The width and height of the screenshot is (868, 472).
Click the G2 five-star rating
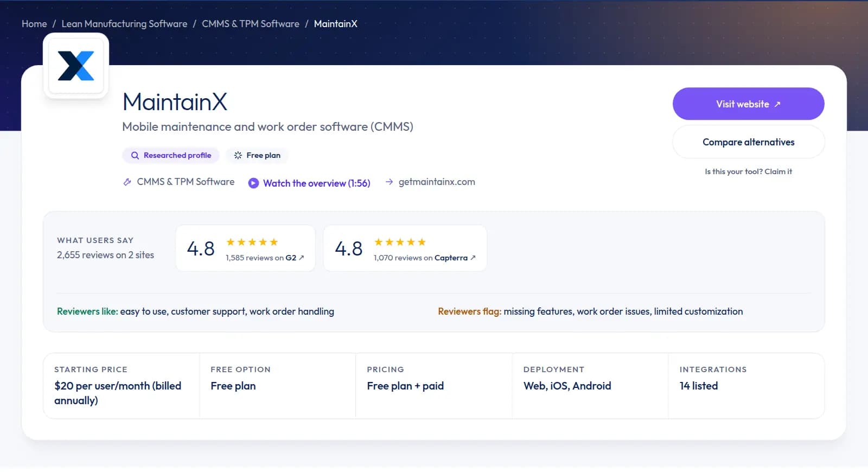click(252, 242)
